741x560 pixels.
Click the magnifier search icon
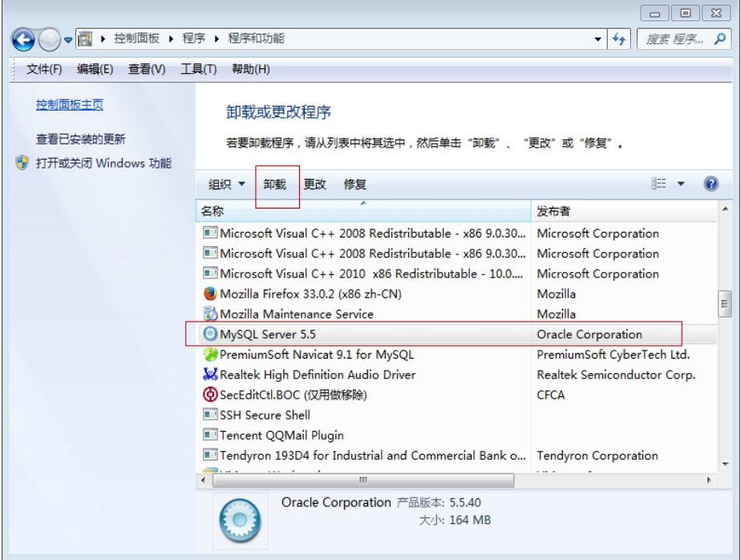[x=720, y=39]
